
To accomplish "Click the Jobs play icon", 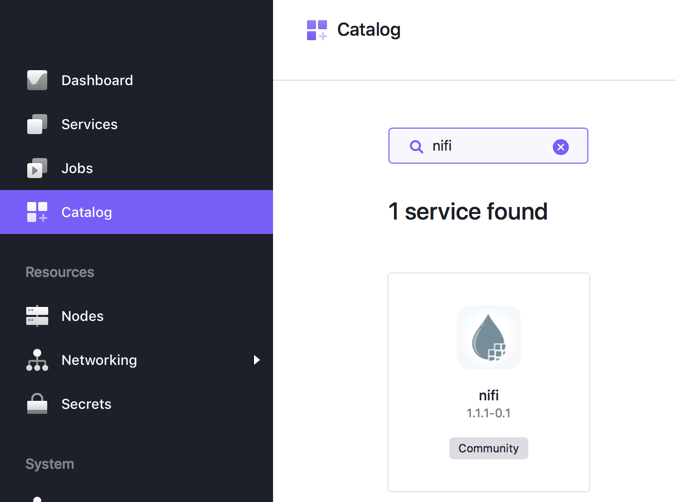I will pos(37,168).
